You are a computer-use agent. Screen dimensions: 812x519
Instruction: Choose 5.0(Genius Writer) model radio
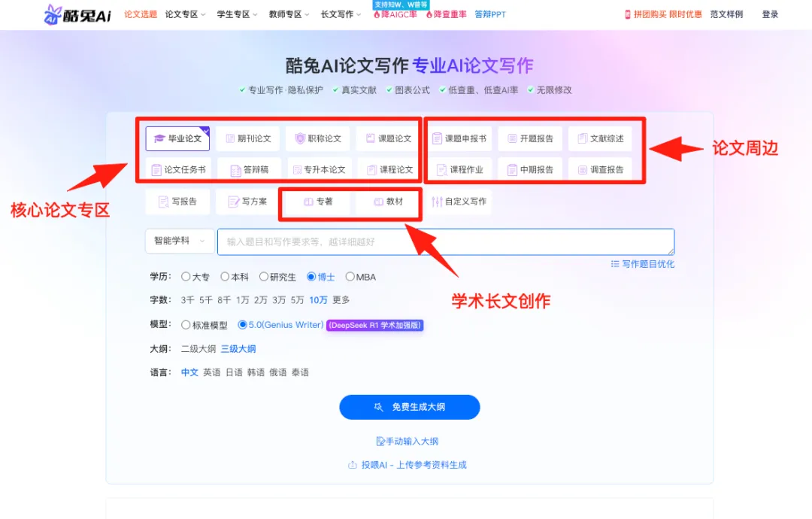[242, 325]
